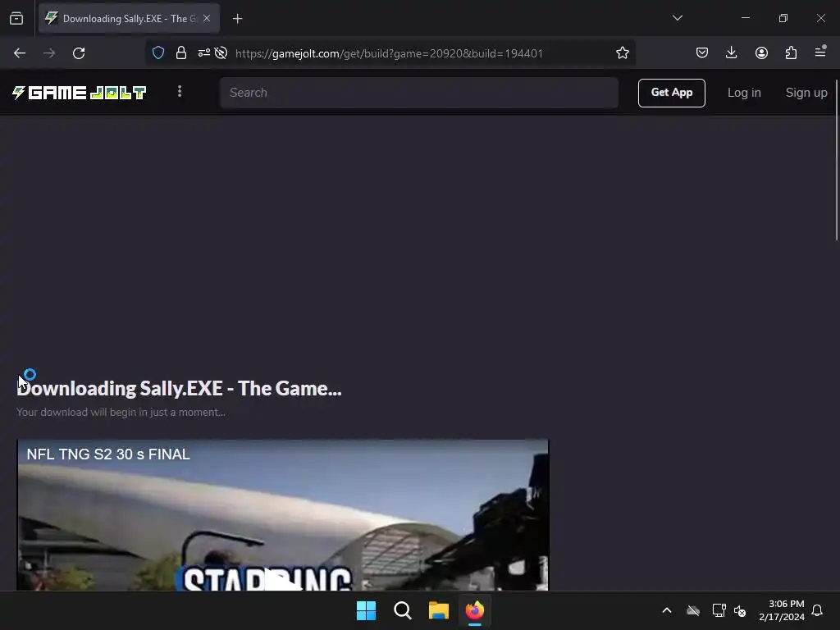Open the notifications bell icon
The width and height of the screenshot is (840, 630).
(x=817, y=610)
